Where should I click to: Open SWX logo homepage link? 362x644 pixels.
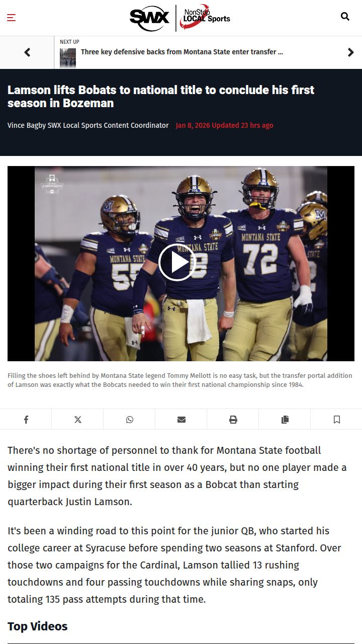150,18
